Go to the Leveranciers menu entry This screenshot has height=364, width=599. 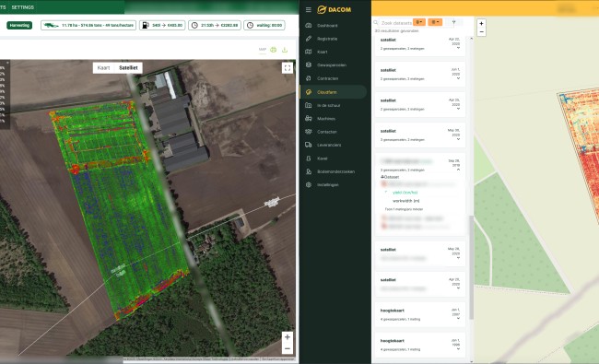(329, 145)
